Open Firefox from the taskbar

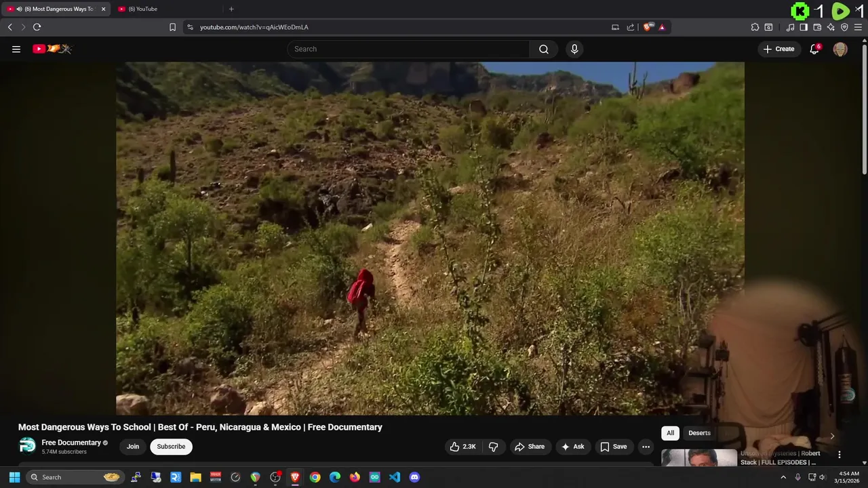click(x=355, y=477)
